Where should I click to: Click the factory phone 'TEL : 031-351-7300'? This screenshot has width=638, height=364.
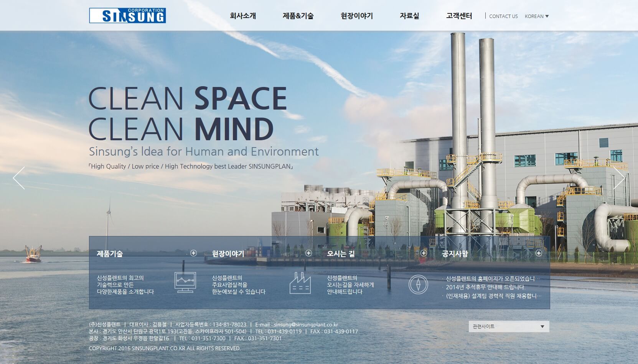point(202,338)
